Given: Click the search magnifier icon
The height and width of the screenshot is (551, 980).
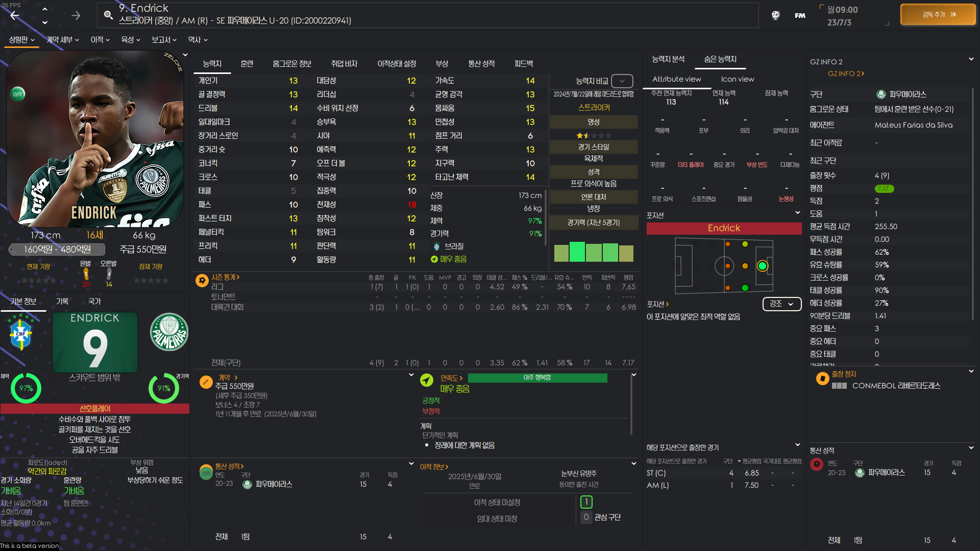Looking at the screenshot, I should [x=108, y=15].
